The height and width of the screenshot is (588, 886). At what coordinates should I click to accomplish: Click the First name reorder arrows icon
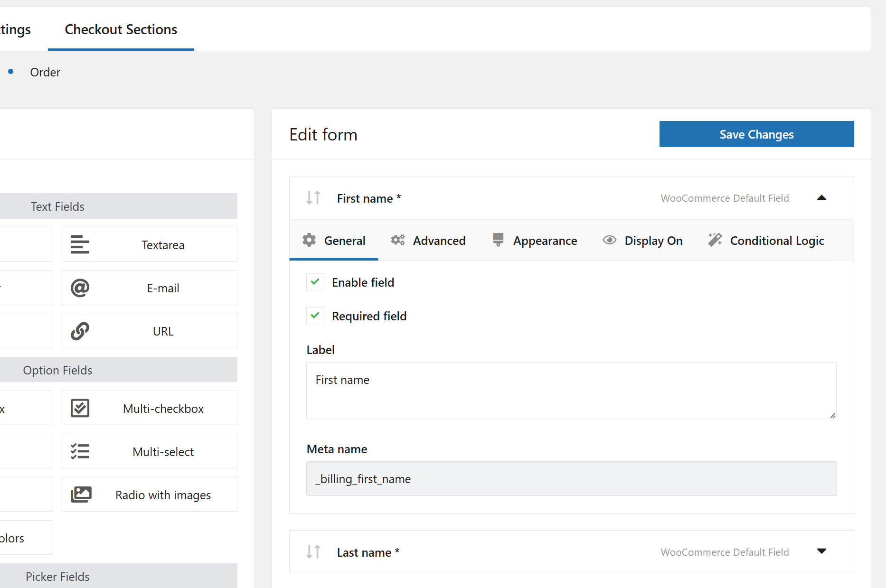pyautogui.click(x=313, y=198)
